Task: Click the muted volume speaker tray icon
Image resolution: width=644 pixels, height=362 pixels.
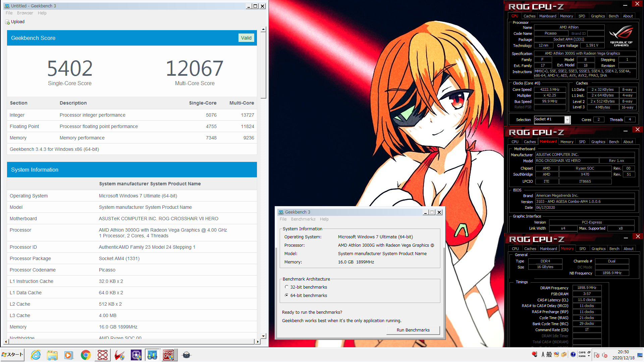Action: point(605,355)
